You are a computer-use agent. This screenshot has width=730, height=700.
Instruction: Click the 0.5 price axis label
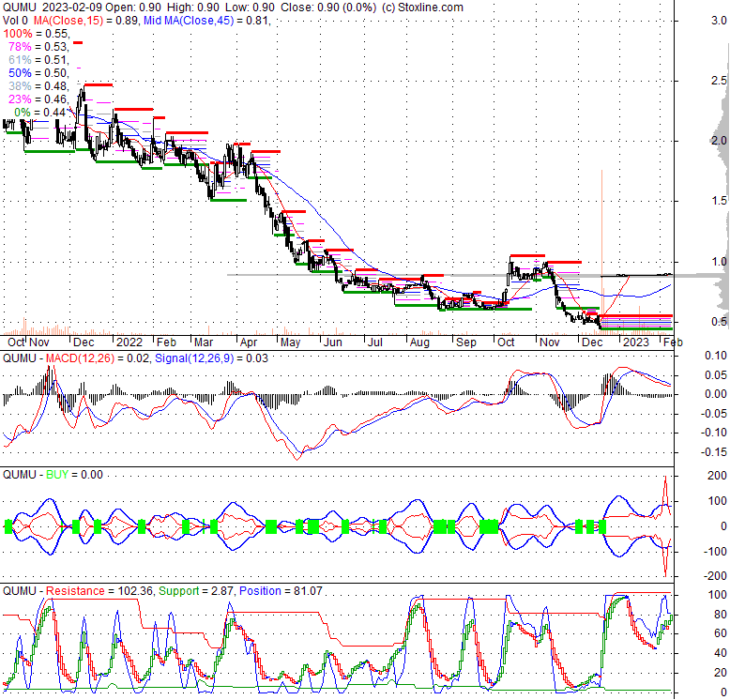pyautogui.click(x=719, y=322)
